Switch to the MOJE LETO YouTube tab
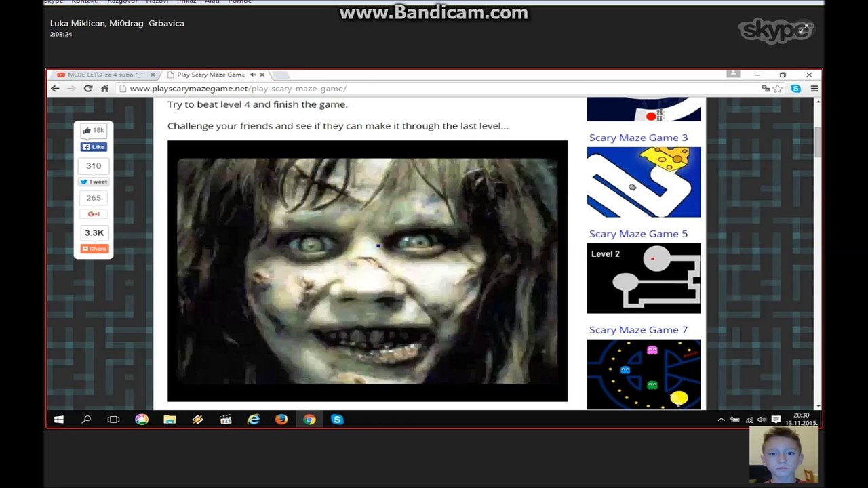The width and height of the screenshot is (868, 488). pos(105,75)
